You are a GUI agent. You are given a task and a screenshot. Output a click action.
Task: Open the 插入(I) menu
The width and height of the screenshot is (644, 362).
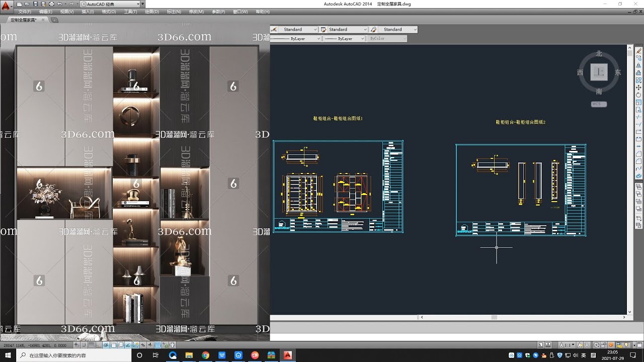point(88,12)
